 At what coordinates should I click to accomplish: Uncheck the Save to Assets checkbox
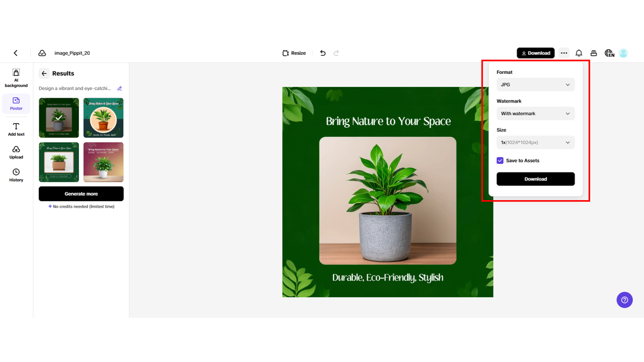pos(500,160)
